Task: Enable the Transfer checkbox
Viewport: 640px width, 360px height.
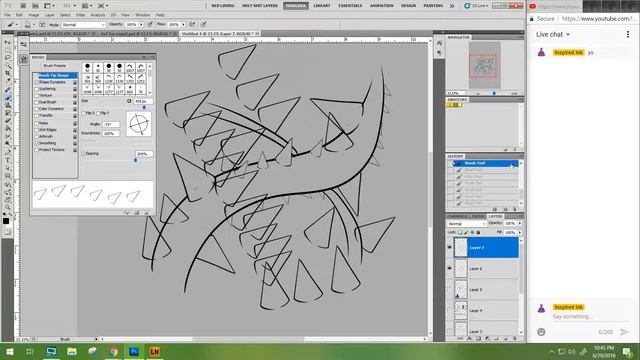Action: pos(36,116)
